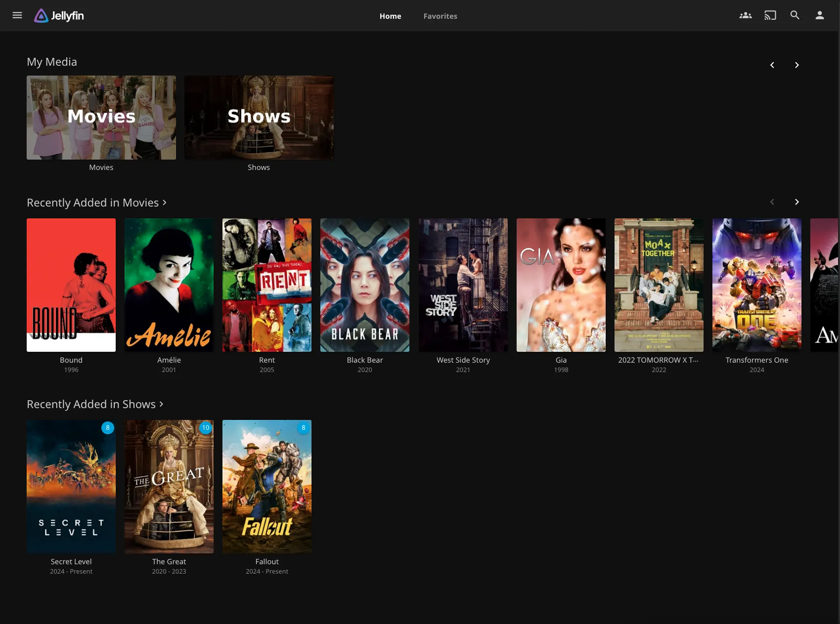Click the Jellyfin logo
The width and height of the screenshot is (840, 624).
[59, 16]
